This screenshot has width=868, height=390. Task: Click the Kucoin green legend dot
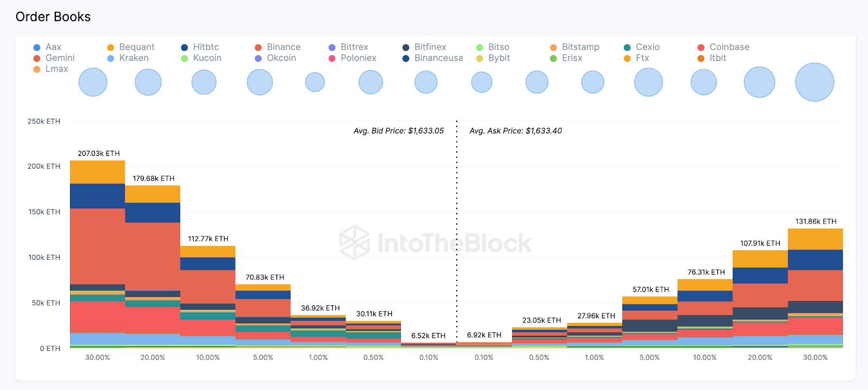click(x=184, y=59)
